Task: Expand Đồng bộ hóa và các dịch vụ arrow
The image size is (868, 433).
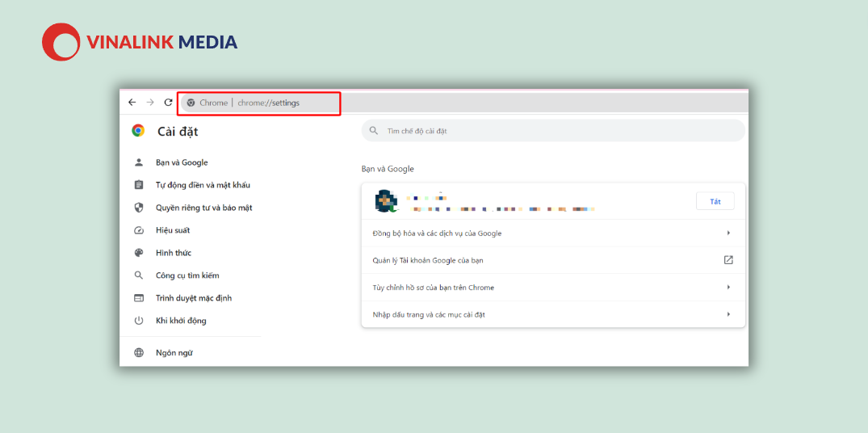Action: click(x=728, y=233)
